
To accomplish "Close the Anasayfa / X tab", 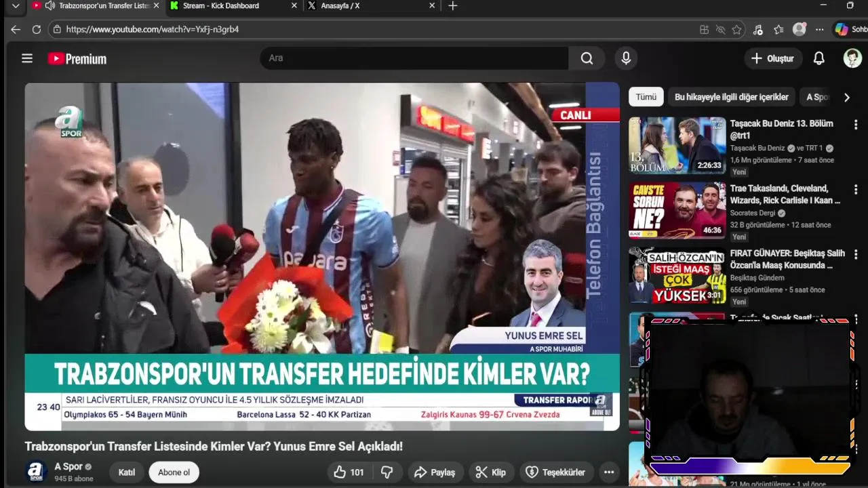I will click(x=432, y=5).
